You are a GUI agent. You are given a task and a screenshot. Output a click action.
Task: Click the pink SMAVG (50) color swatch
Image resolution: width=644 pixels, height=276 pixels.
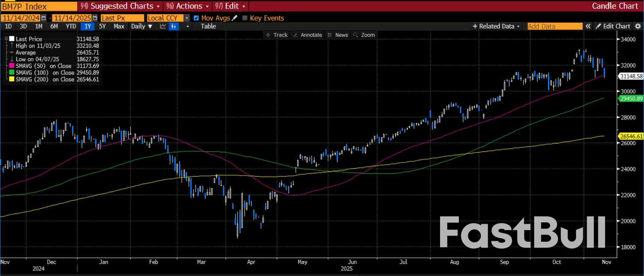(x=12, y=66)
